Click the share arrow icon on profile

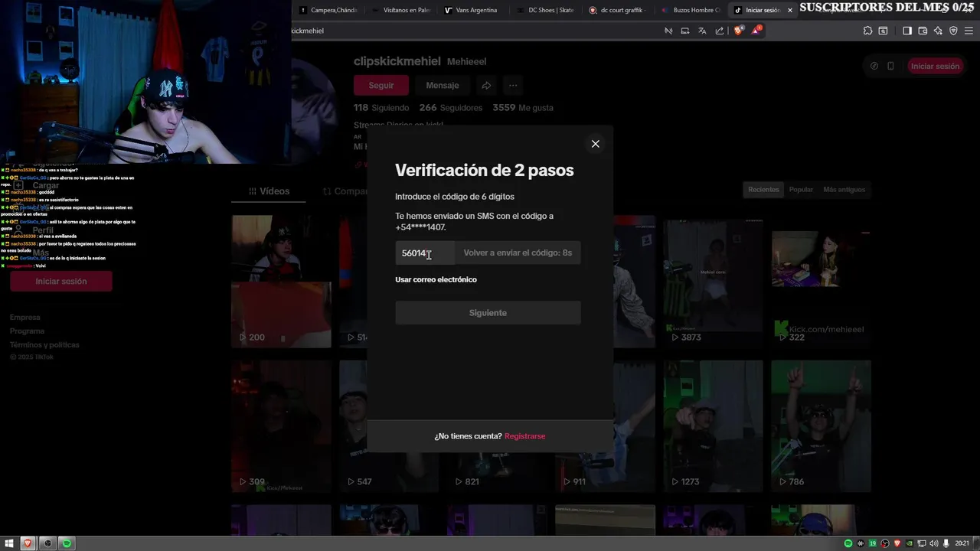click(486, 85)
